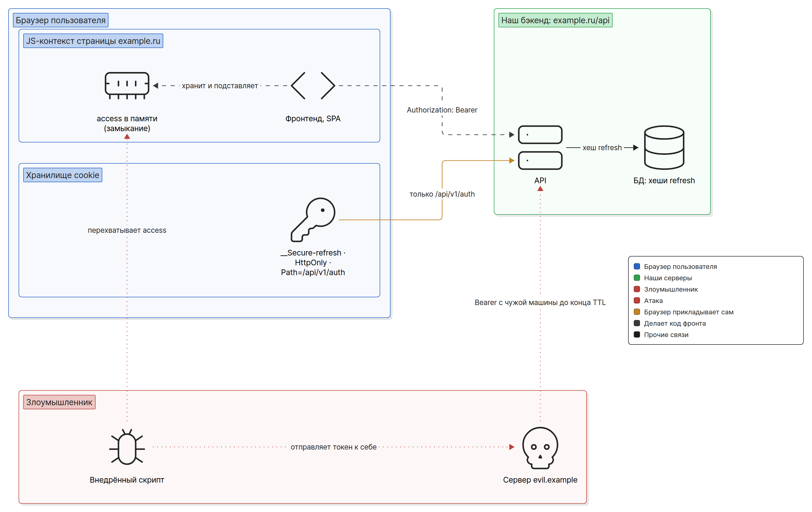Click the 'Сервер evil.example' caption

coord(540,480)
